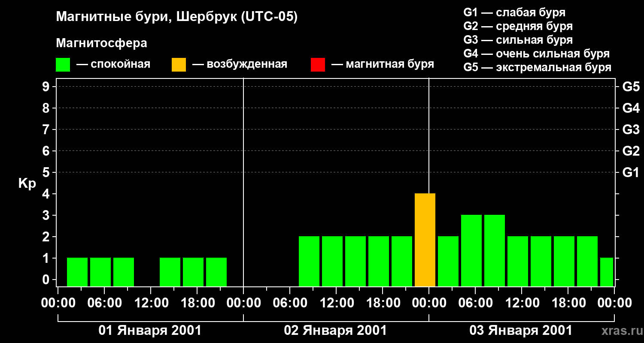Click the G5 storm level label
The width and height of the screenshot is (644, 343).
click(x=631, y=87)
